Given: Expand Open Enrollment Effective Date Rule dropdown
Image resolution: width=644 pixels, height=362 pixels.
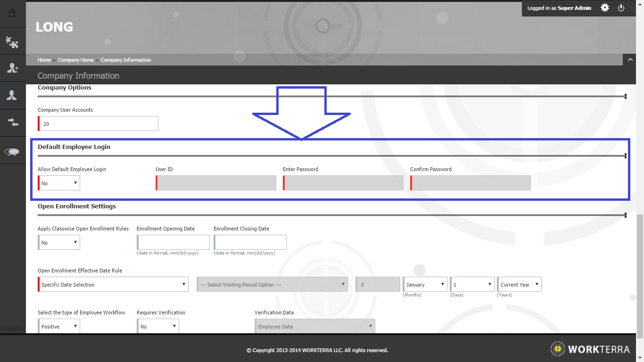Looking at the screenshot, I should 113,285.
